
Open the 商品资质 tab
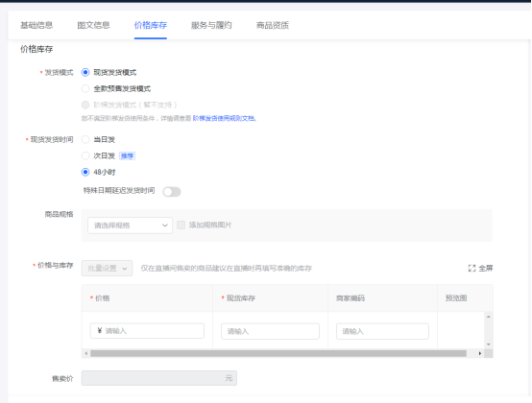coord(273,25)
